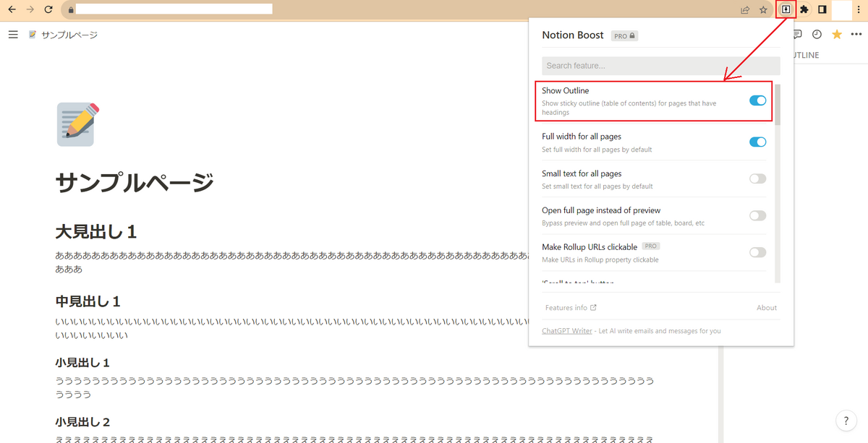Click the サンプルページ page heading
The image size is (868, 443).
coord(135,182)
